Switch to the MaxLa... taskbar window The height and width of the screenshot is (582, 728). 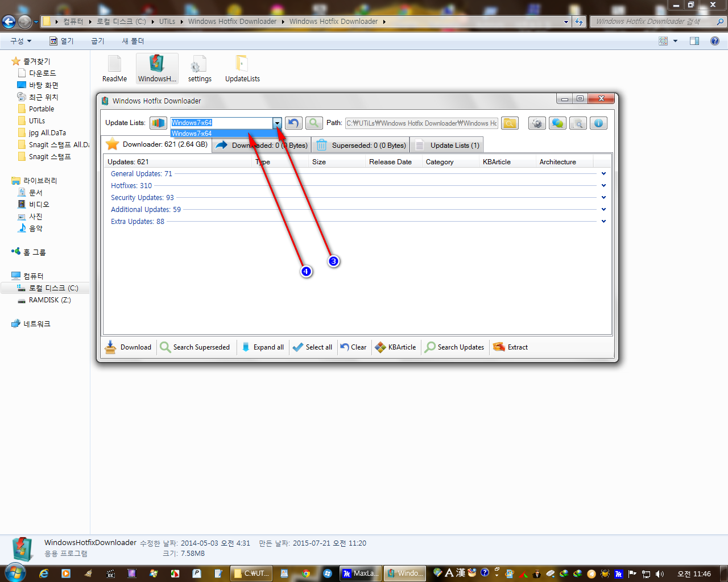361,573
